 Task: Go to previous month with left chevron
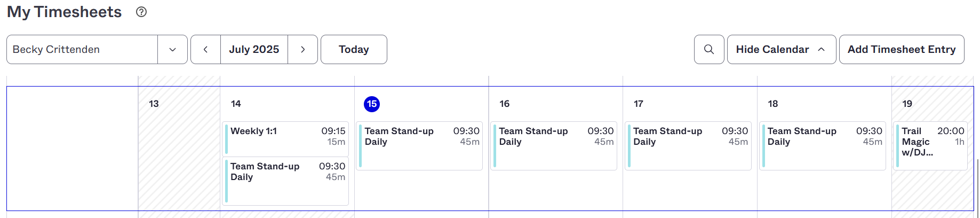[205, 49]
